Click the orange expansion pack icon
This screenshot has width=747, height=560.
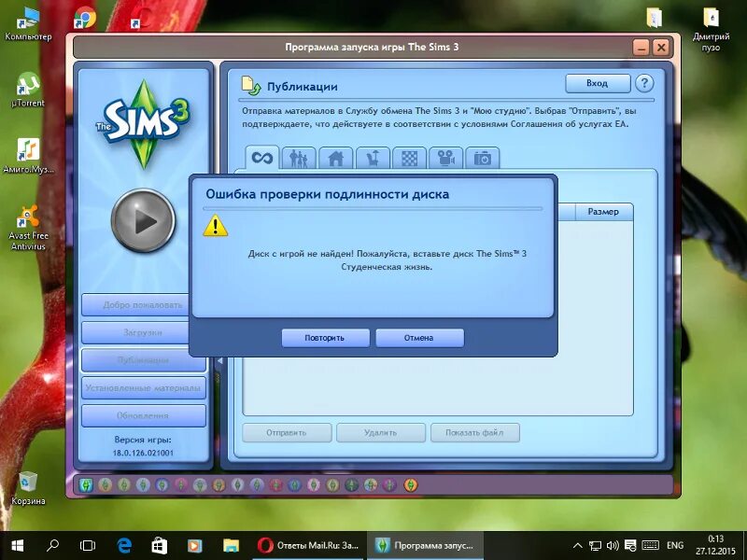point(411,485)
